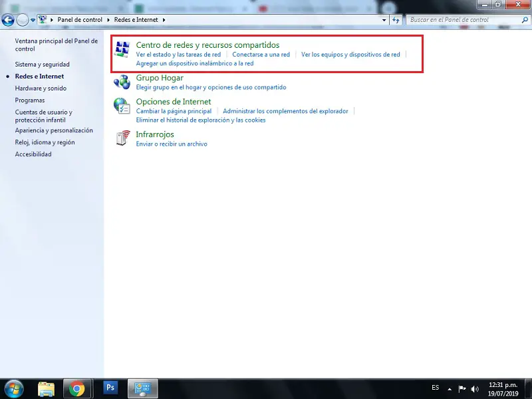Click Administrar los complementos del explorador
The height and width of the screenshot is (399, 532).
coord(285,111)
